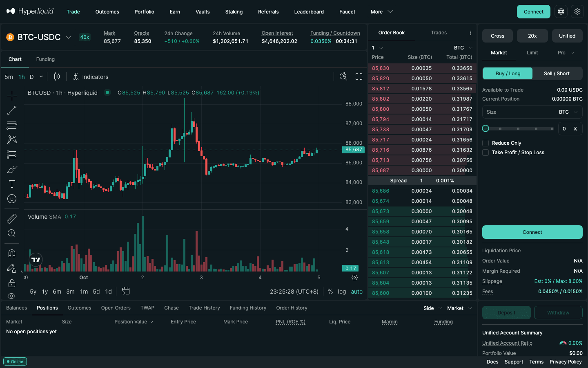This screenshot has height=368, width=588.
Task: Activate the zoom in tool
Action: click(12, 233)
